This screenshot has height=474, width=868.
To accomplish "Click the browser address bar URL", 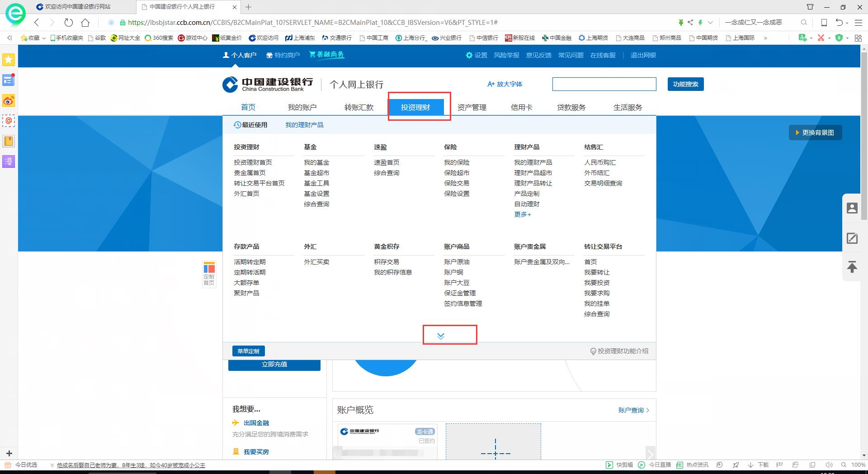I will 313,22.
